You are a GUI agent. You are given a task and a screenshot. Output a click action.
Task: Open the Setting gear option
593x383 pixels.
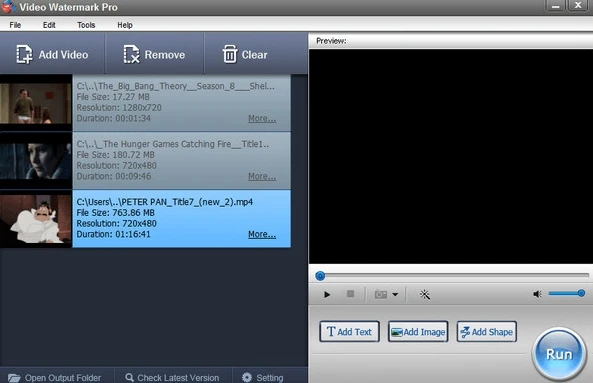coord(262,377)
